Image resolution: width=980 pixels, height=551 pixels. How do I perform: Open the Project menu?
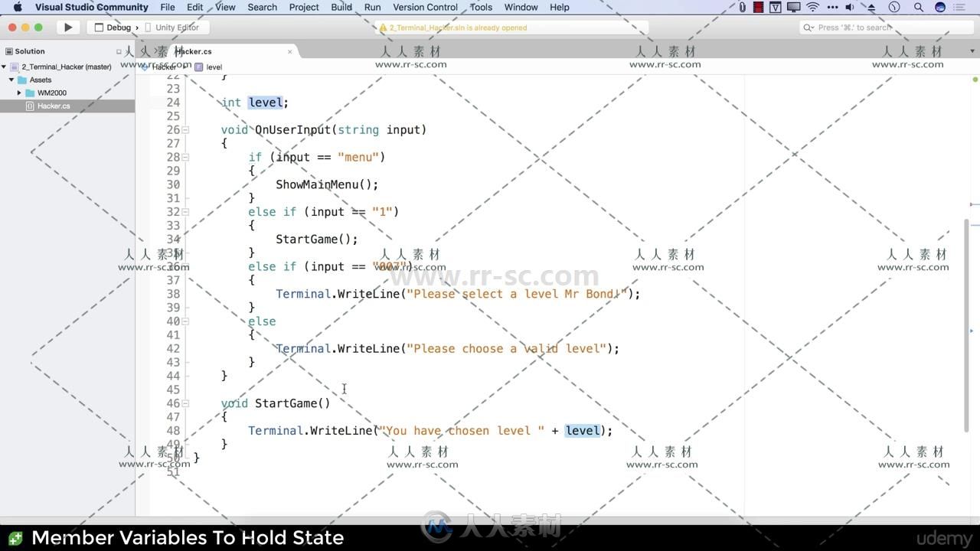pyautogui.click(x=304, y=7)
